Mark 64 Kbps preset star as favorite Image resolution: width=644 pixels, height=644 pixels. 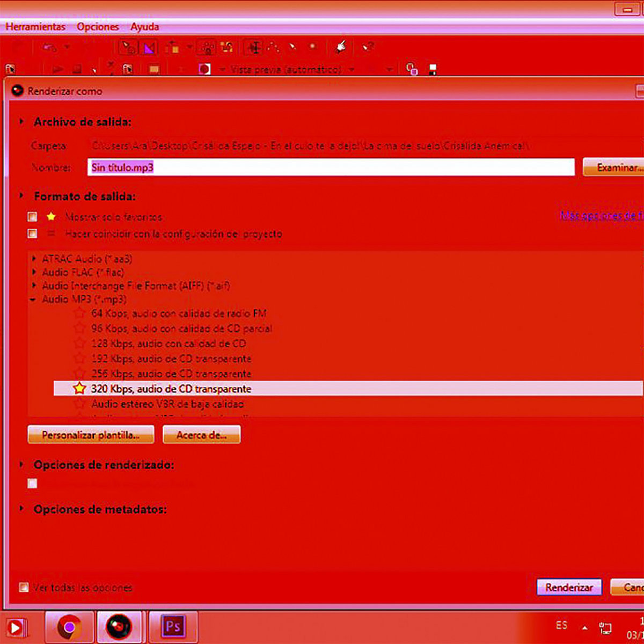click(x=79, y=313)
